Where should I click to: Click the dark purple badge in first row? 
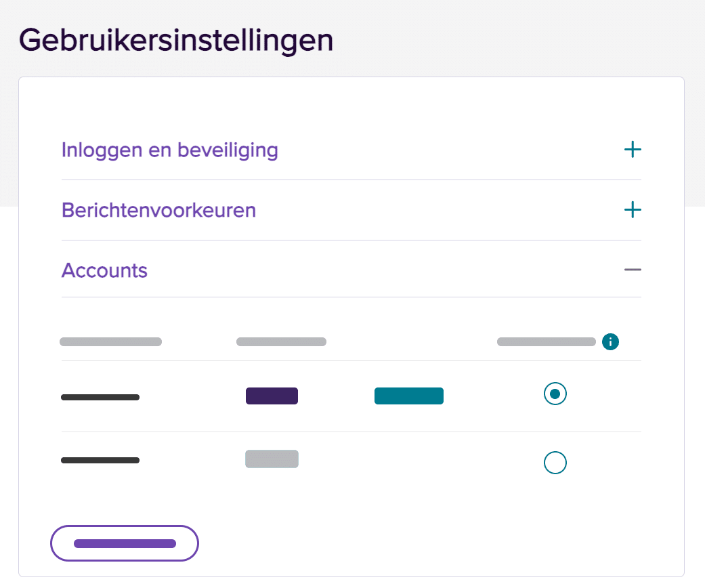[x=272, y=396]
